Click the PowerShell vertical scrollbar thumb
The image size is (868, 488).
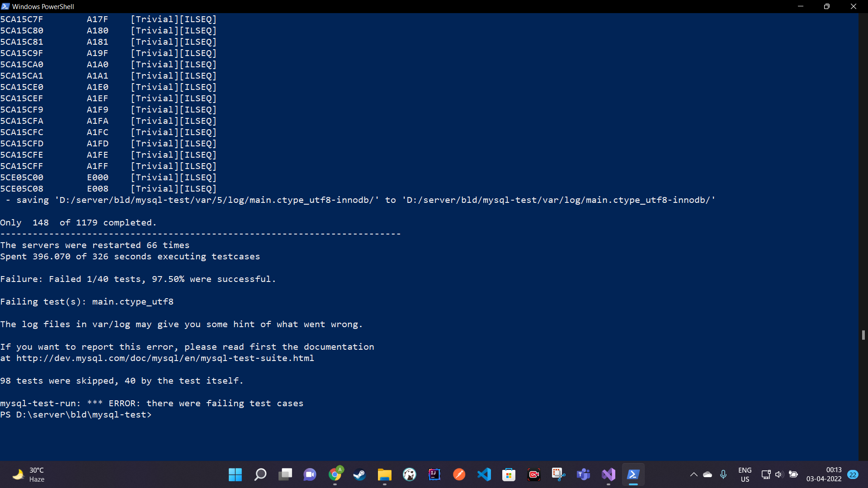click(x=863, y=335)
